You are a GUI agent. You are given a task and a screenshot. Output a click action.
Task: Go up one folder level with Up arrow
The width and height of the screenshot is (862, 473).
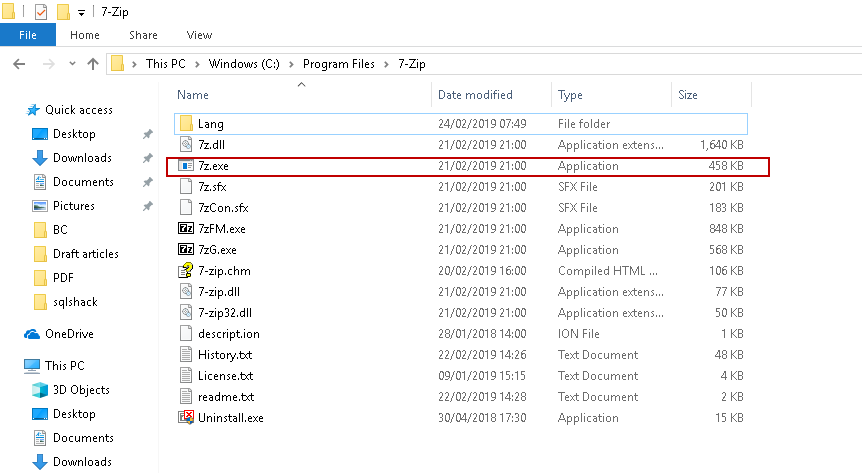pyautogui.click(x=93, y=64)
